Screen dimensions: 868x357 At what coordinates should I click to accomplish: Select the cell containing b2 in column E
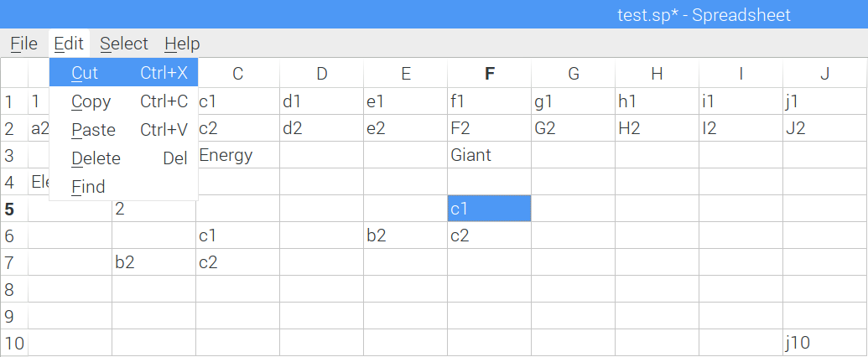(405, 235)
